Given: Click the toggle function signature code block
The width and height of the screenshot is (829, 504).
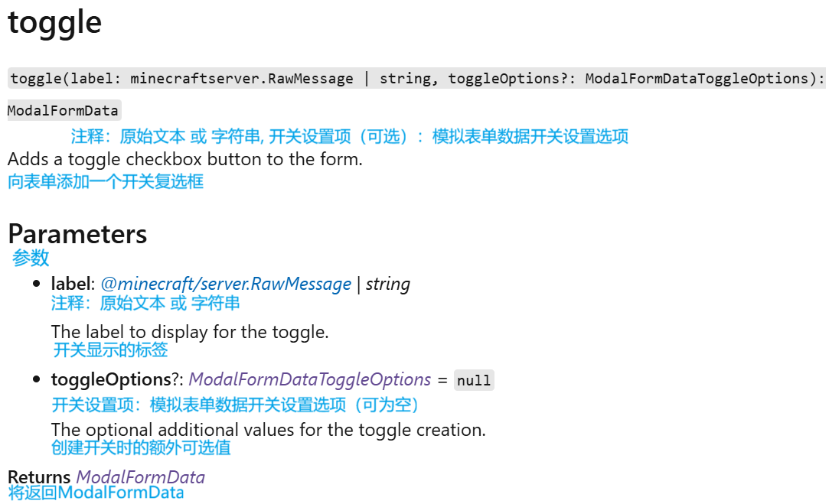Looking at the screenshot, I should coord(416,78).
